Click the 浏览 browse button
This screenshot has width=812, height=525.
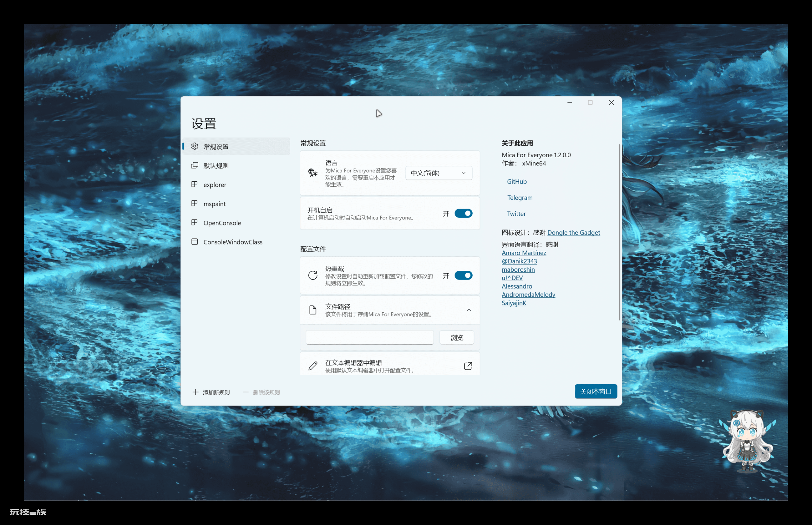coord(457,338)
